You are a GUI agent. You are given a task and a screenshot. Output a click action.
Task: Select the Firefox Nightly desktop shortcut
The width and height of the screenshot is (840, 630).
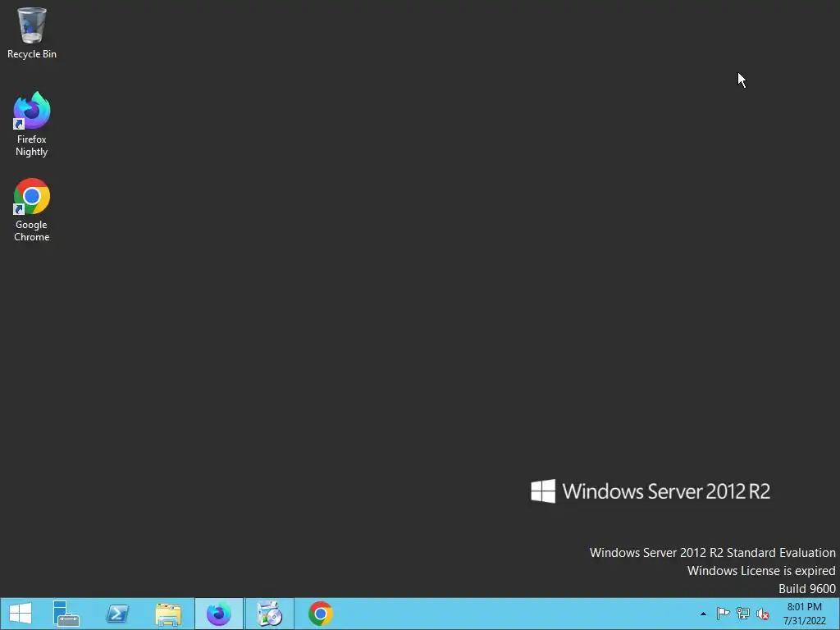click(32, 125)
